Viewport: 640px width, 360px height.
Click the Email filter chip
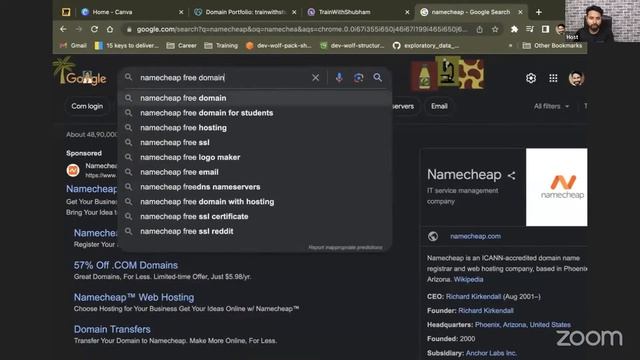coord(439,106)
